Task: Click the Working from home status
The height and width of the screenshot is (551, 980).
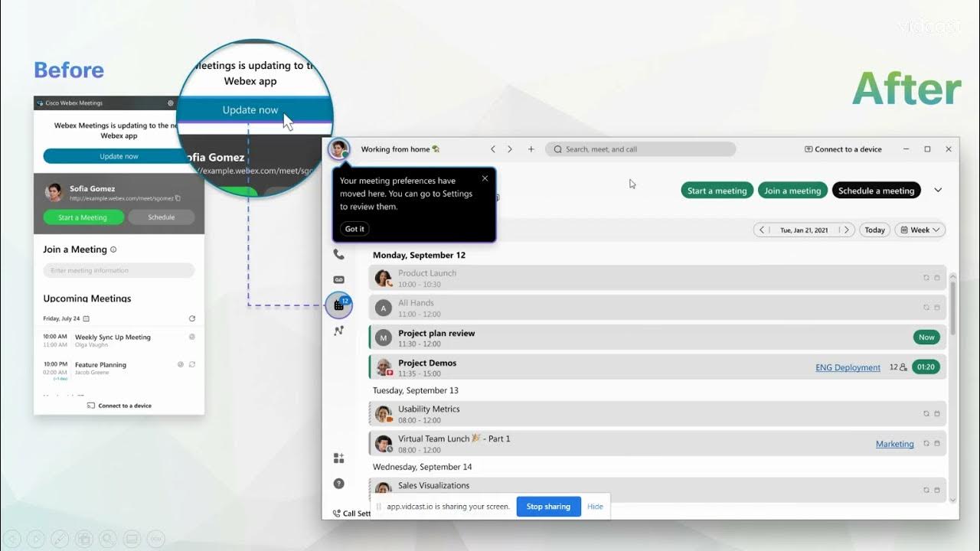Action: point(400,149)
